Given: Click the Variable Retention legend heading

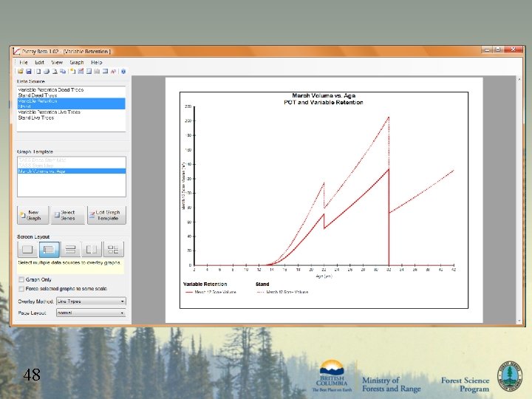Looking at the screenshot, I should (205, 284).
